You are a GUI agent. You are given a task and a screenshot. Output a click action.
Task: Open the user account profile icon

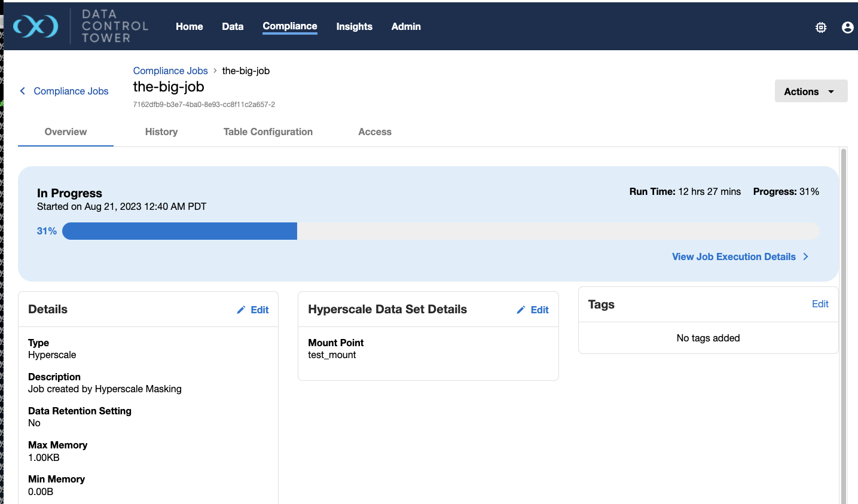(x=847, y=28)
